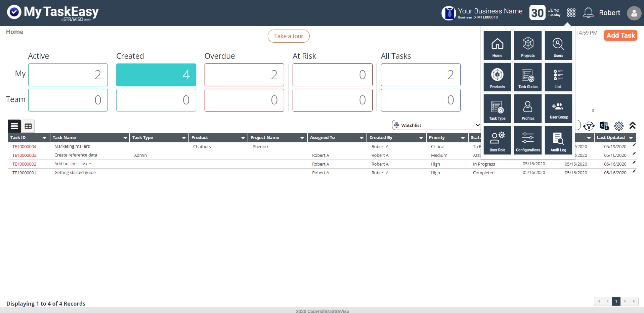Click 'Pheonix' project cell
Screen dimensions: 644x313
pyautogui.click(x=261, y=147)
